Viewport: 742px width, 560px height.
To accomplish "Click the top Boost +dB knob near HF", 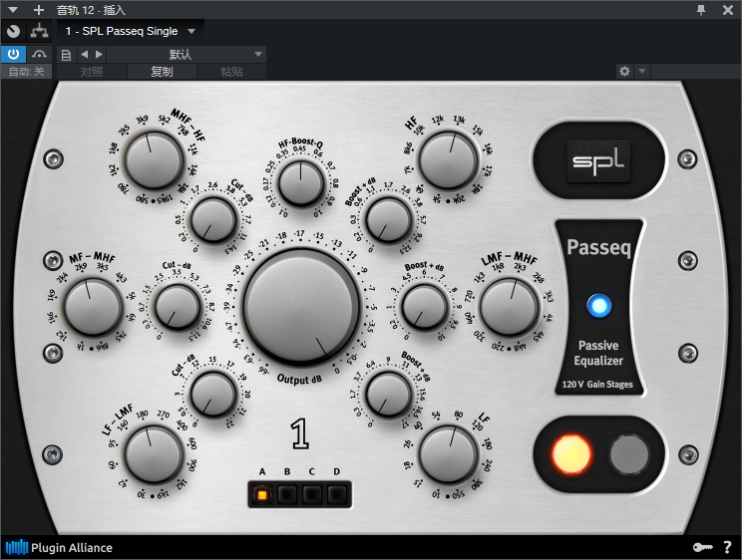I will pyautogui.click(x=389, y=220).
